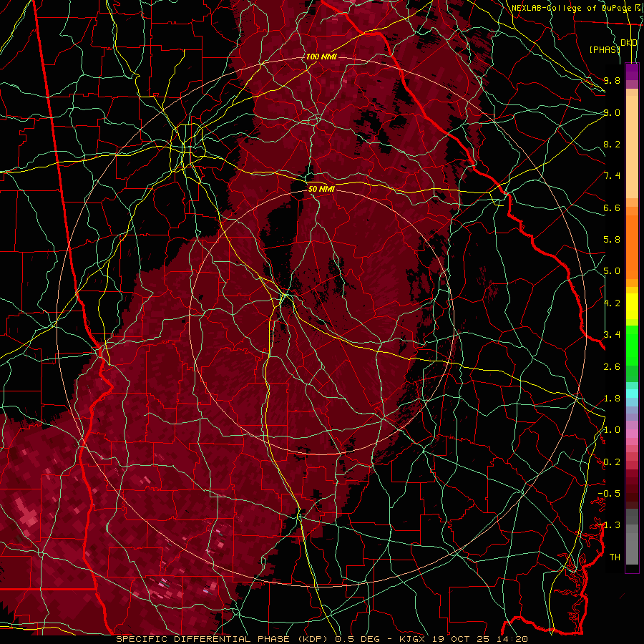Click the 2.6 scale value
Screen dimensions: 644x644
click(x=612, y=366)
